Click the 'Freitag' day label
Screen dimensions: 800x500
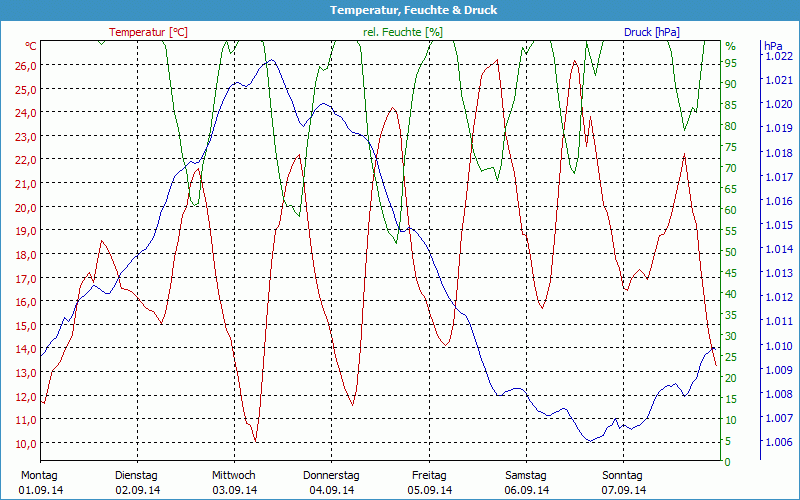pyautogui.click(x=429, y=476)
